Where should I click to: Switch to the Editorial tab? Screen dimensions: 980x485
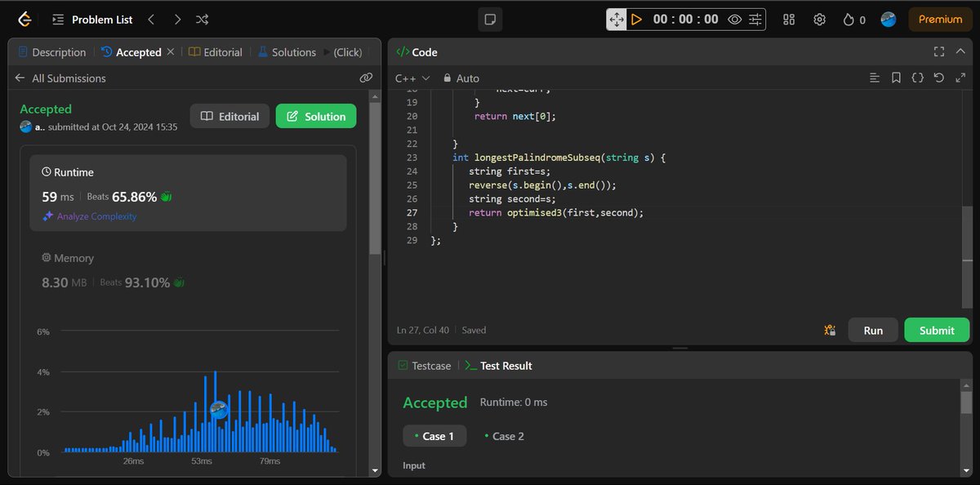[216, 52]
